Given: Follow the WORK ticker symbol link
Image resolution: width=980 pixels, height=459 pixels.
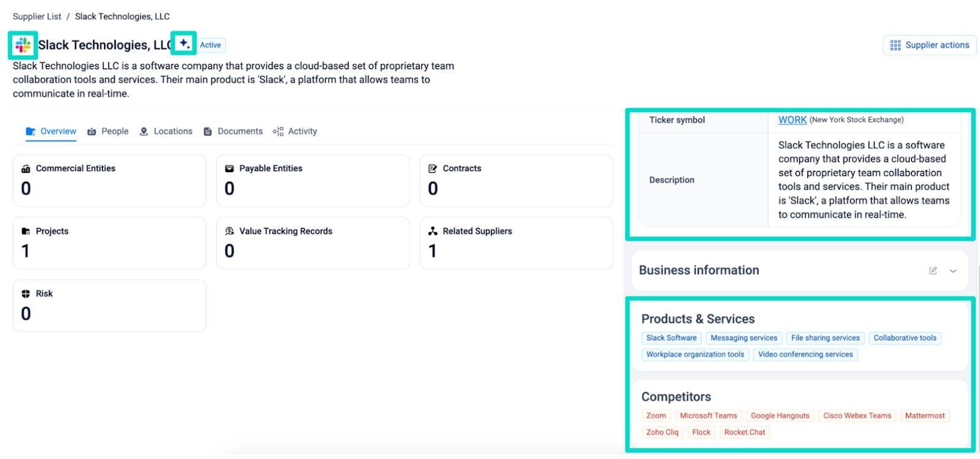Looking at the screenshot, I should click(792, 120).
